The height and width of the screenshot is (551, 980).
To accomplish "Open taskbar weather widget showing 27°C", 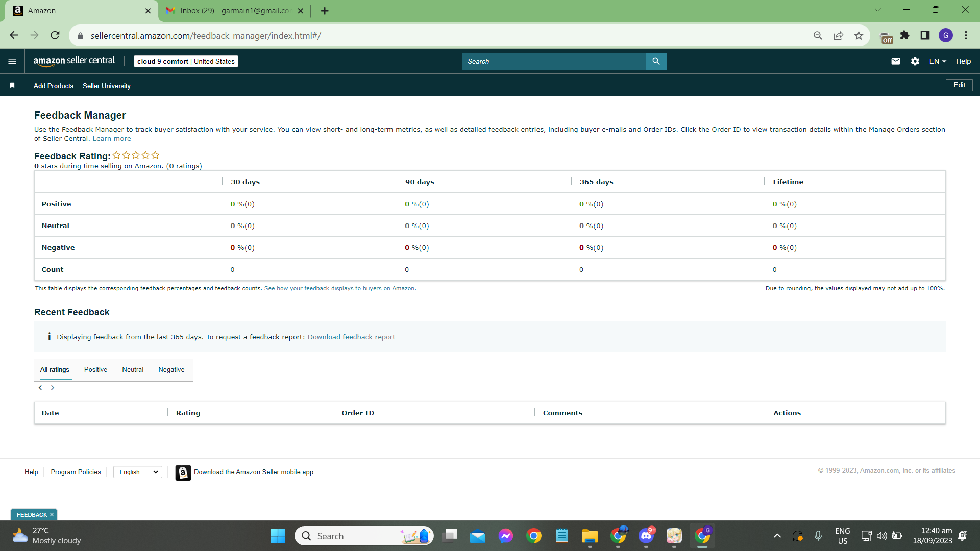I will click(x=46, y=536).
